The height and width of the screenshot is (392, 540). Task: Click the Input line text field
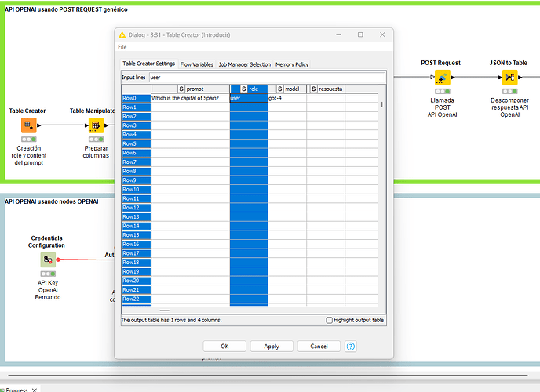tap(265, 78)
